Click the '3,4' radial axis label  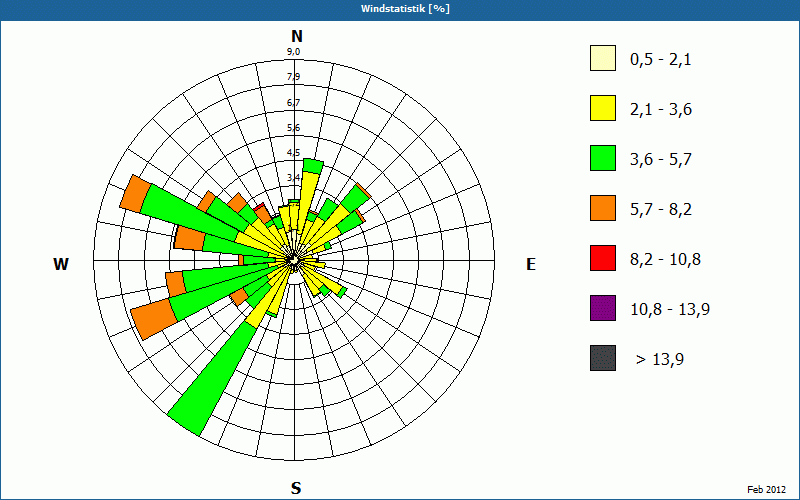[x=293, y=178]
